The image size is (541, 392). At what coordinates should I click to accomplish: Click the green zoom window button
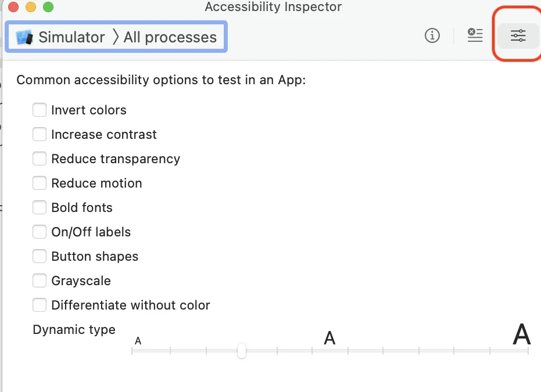(48, 8)
